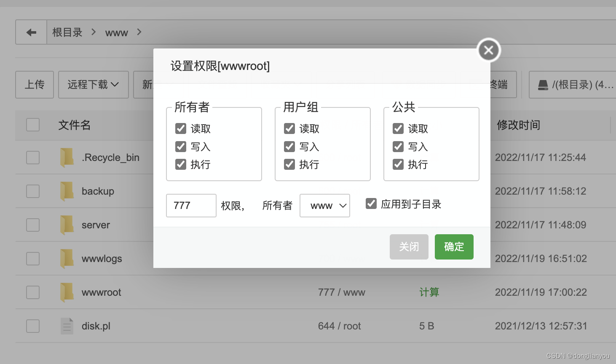The height and width of the screenshot is (364, 616).
Task: Click timestamp 2021/12/13 12:57:31
Action: pyautogui.click(x=541, y=326)
